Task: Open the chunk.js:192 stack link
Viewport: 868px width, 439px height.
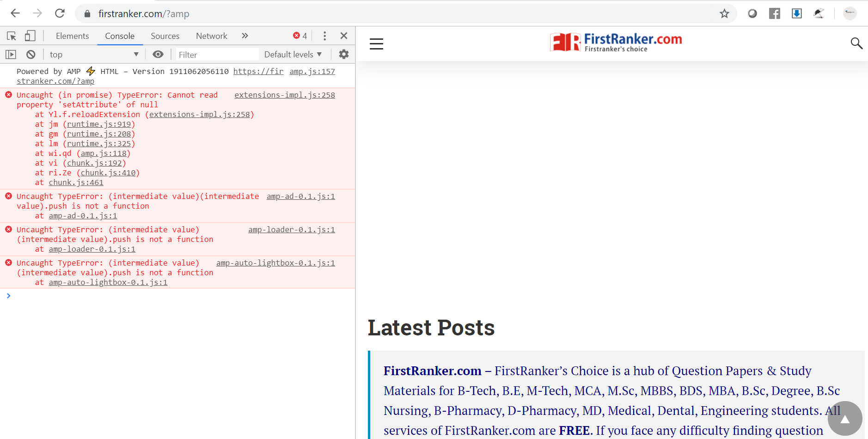Action: pos(94,163)
